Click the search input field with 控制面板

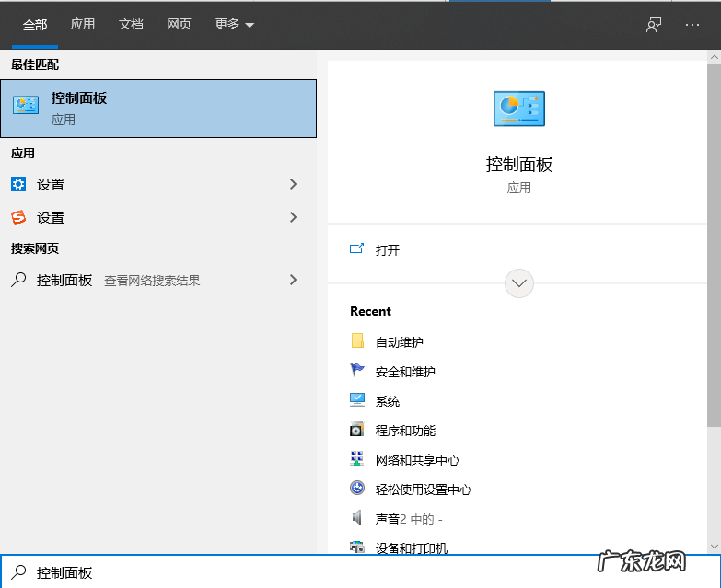tap(361, 572)
